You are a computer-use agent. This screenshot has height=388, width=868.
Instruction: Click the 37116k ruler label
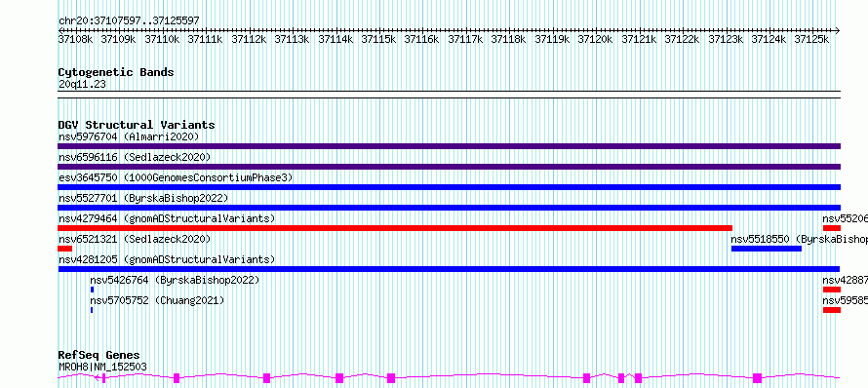(422, 39)
